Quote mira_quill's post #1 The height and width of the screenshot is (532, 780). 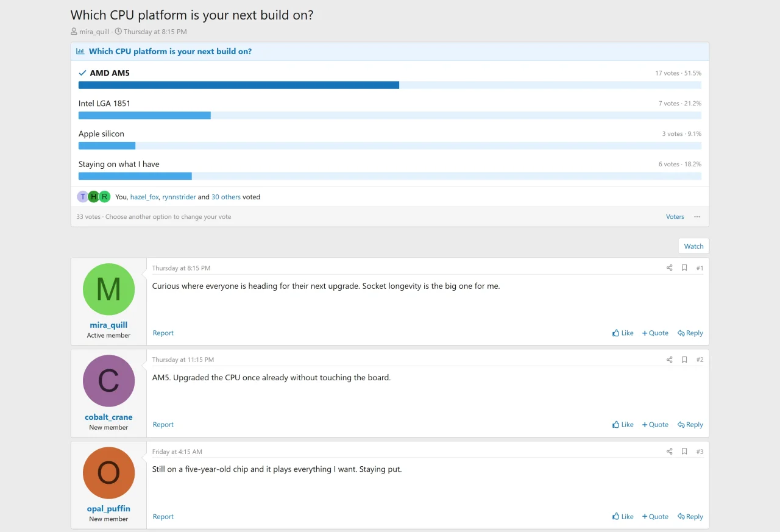pyautogui.click(x=655, y=333)
